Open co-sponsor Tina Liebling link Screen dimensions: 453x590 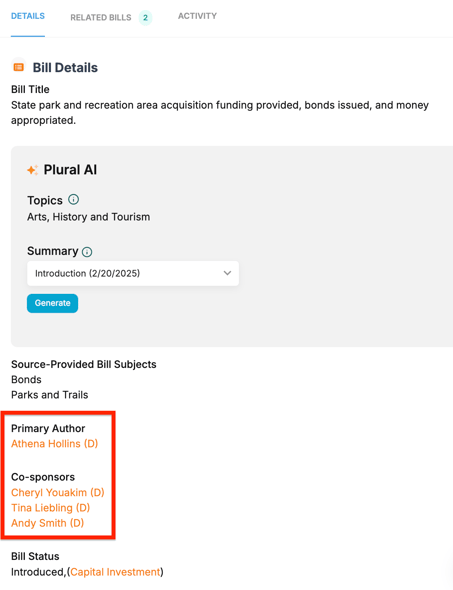click(50, 508)
